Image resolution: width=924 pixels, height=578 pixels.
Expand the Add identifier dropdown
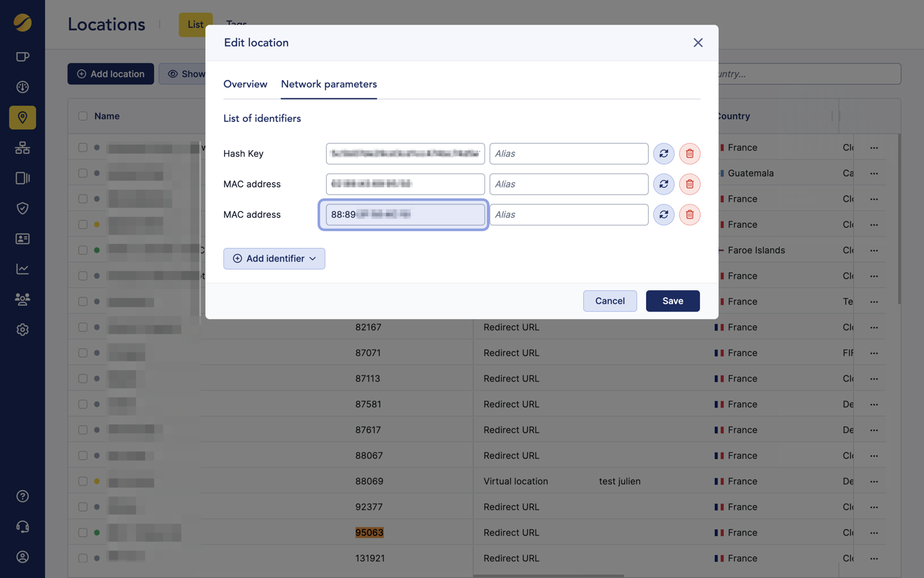pos(274,258)
